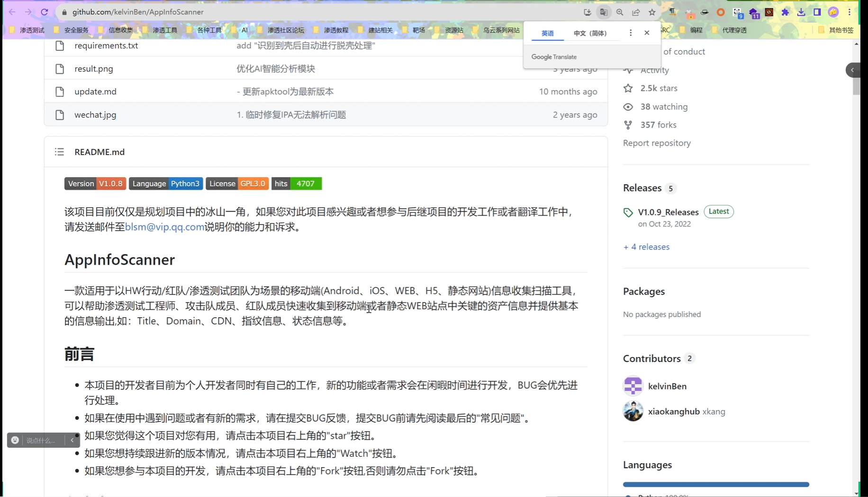Open the 编程 bookmark folder

pos(691,30)
